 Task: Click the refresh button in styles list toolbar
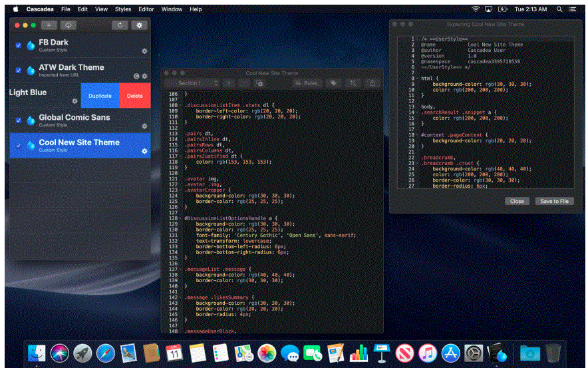pos(120,25)
